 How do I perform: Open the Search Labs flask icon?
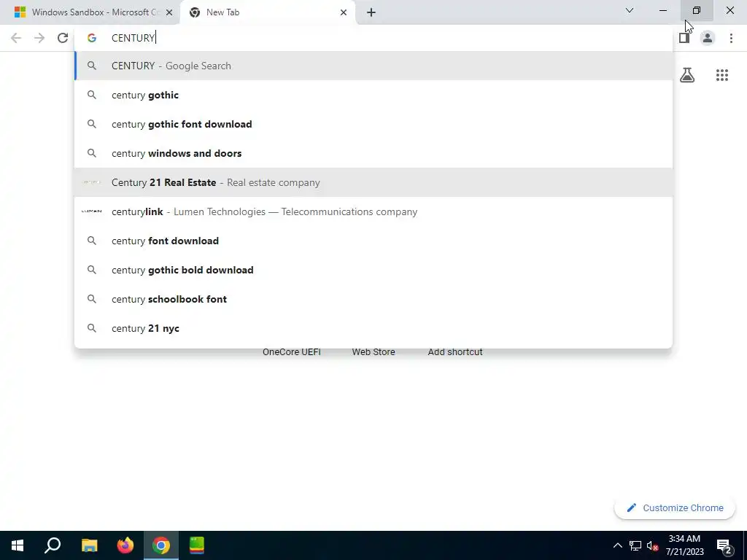(687, 75)
